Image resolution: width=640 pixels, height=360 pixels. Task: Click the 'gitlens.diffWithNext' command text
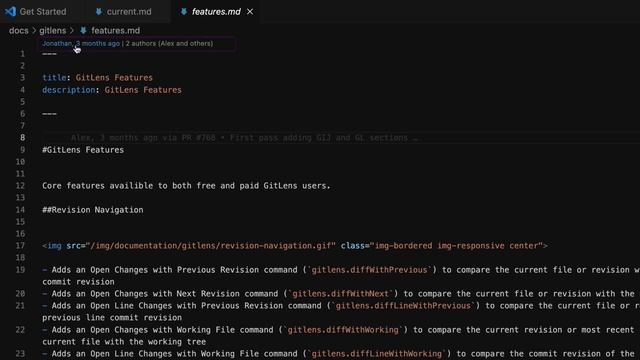tap(340, 294)
